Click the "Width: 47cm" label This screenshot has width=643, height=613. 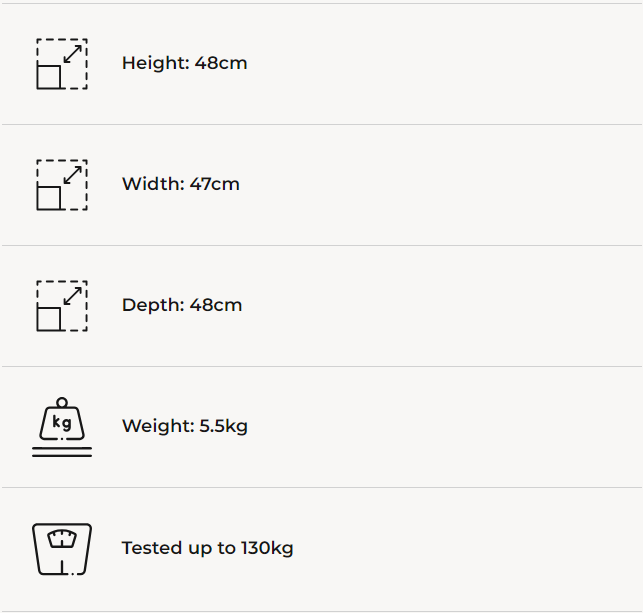pos(181,184)
